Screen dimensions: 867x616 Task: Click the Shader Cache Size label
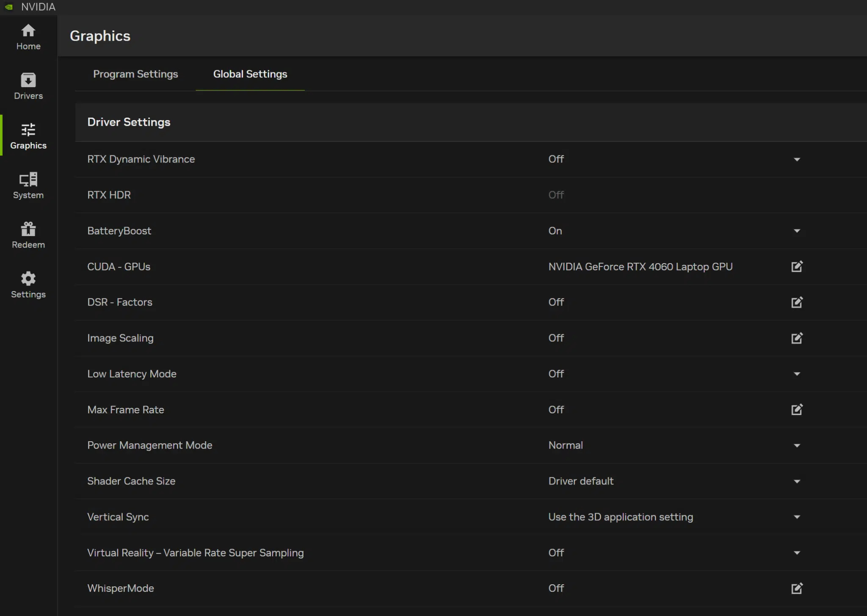(x=131, y=481)
